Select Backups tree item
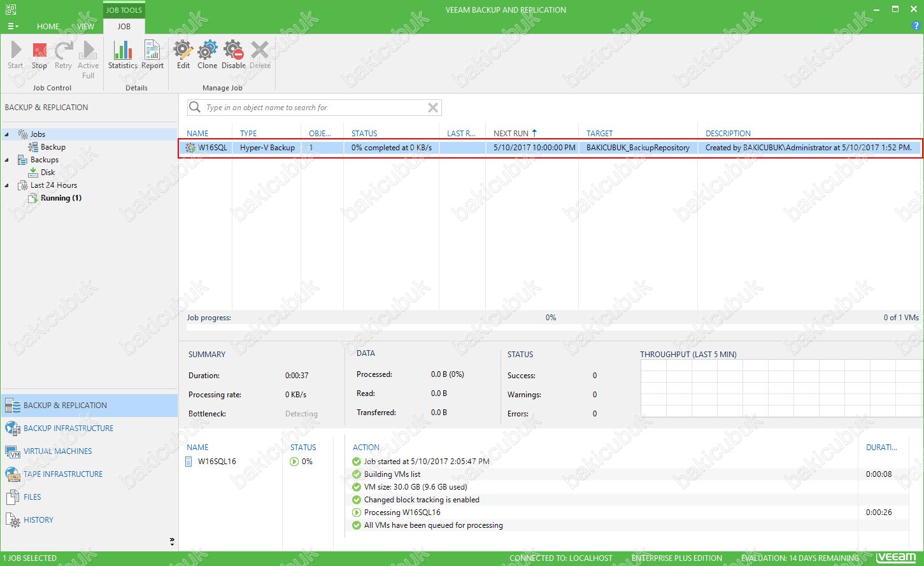Viewport: 924px width, 566px height. (44, 160)
